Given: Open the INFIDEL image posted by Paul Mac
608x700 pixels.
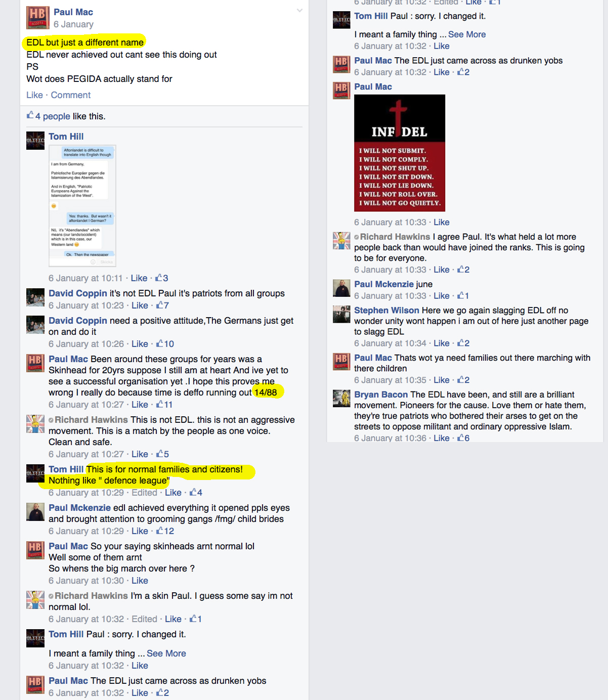Looking at the screenshot, I should click(x=400, y=153).
